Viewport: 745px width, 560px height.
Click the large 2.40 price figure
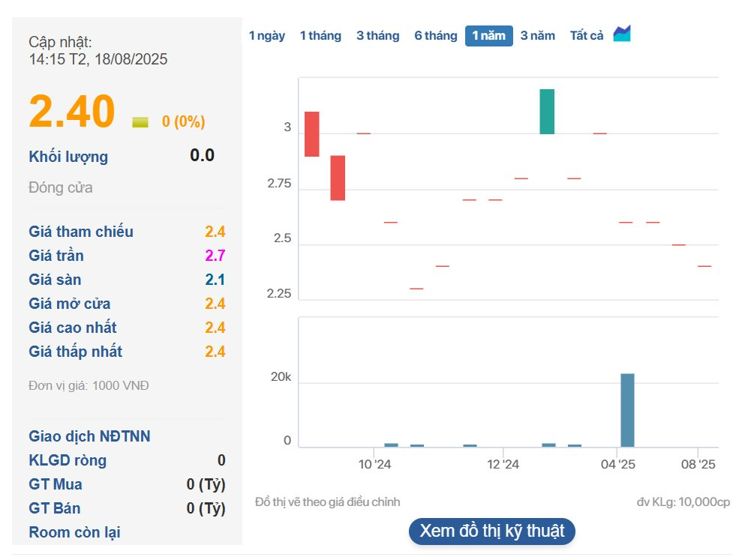[72, 112]
